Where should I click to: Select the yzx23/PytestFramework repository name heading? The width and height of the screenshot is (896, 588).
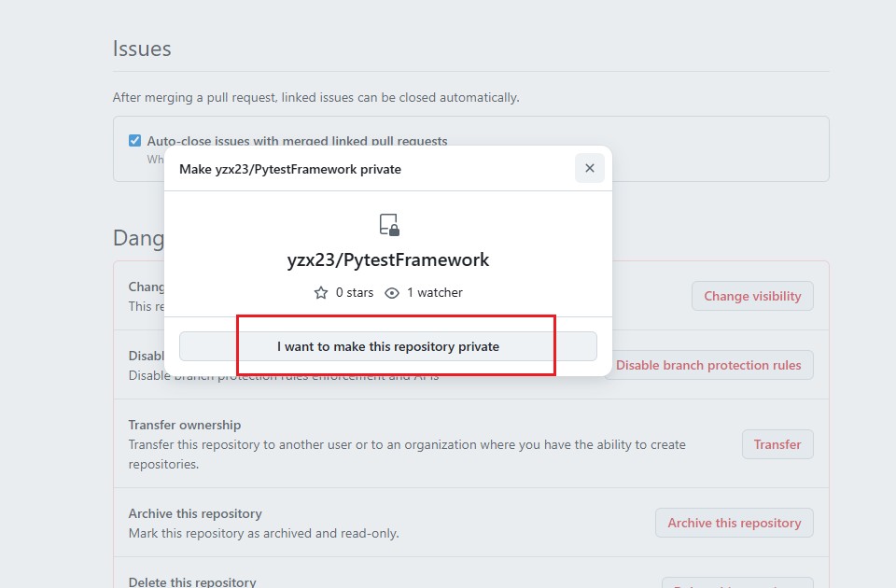point(388,260)
